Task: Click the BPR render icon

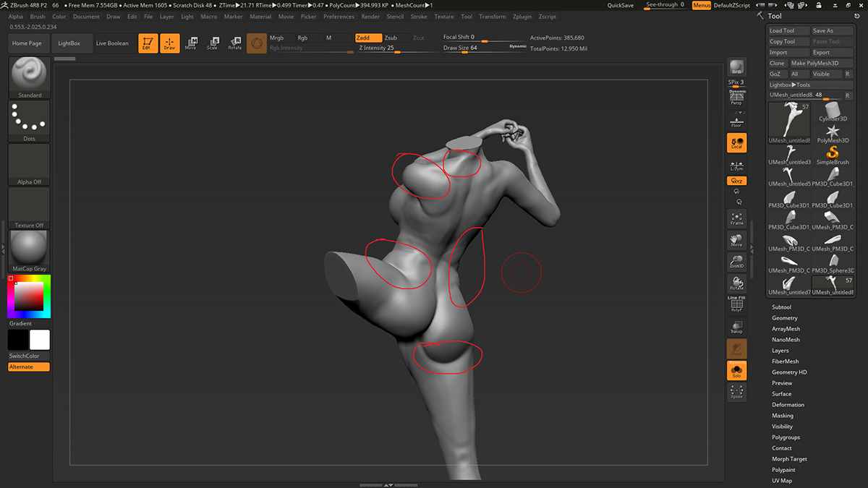Action: tap(736, 67)
